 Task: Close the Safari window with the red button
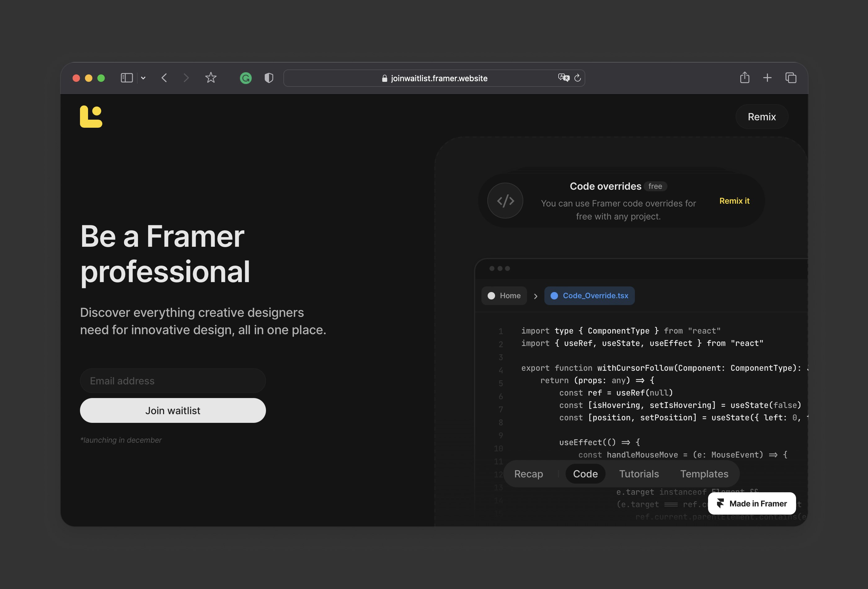[76, 78]
